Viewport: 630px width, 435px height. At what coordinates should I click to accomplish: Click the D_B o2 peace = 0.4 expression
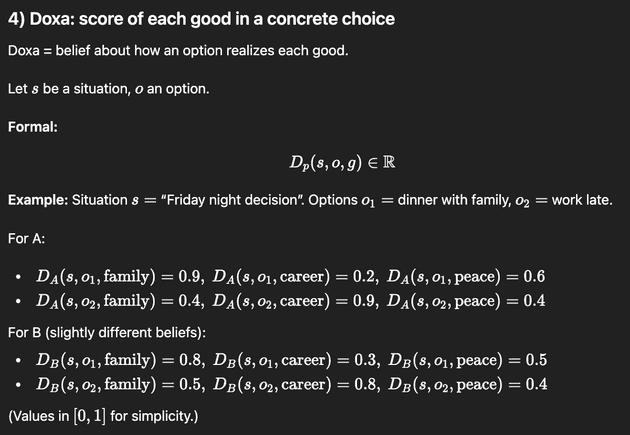(467, 384)
